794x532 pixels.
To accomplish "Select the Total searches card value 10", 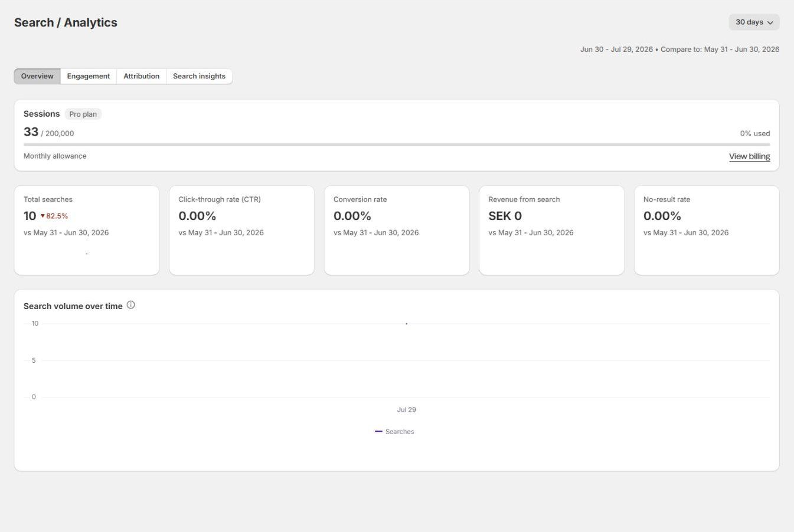I will (30, 216).
